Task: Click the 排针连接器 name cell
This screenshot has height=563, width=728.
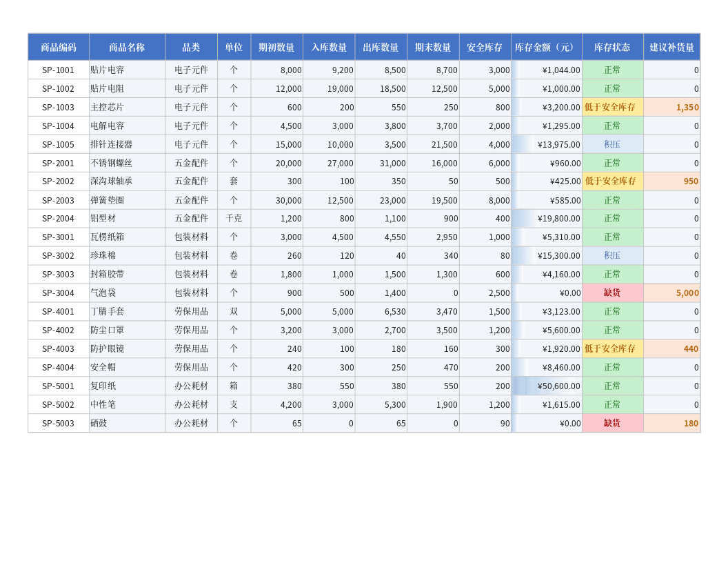Action: (x=128, y=144)
